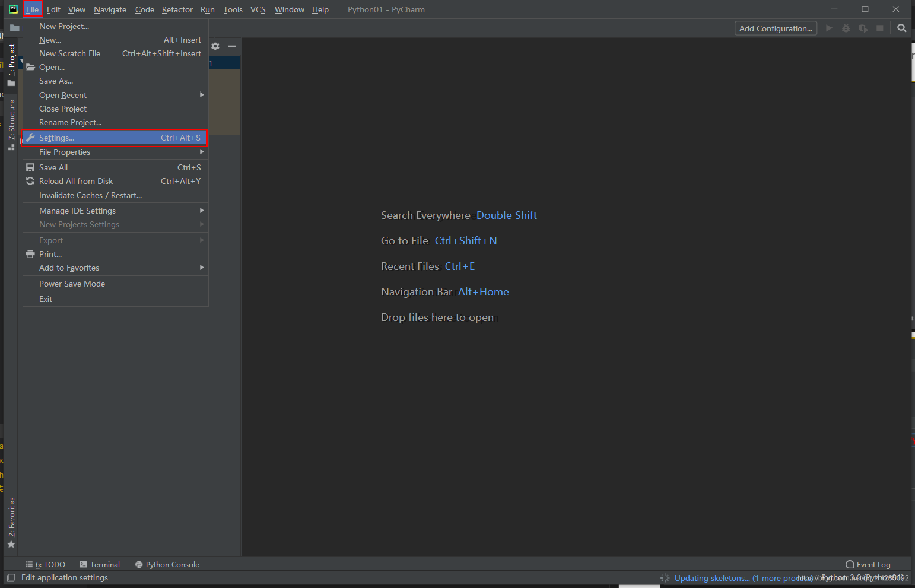Click the background task spinner icon
Viewport: 915px width, 588px height.
pyautogui.click(x=665, y=578)
